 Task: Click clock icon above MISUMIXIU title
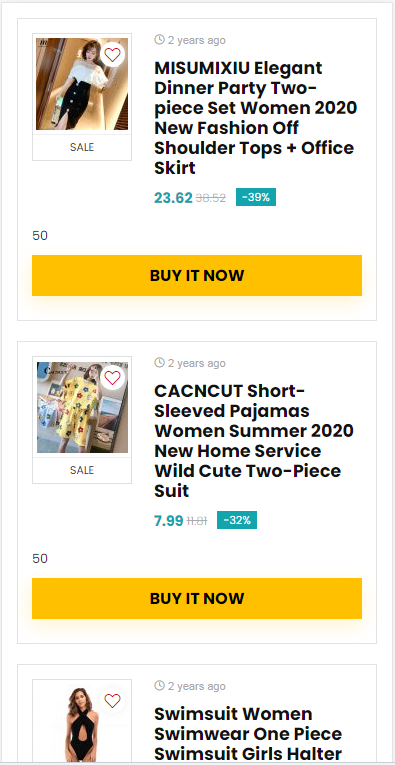[159, 40]
